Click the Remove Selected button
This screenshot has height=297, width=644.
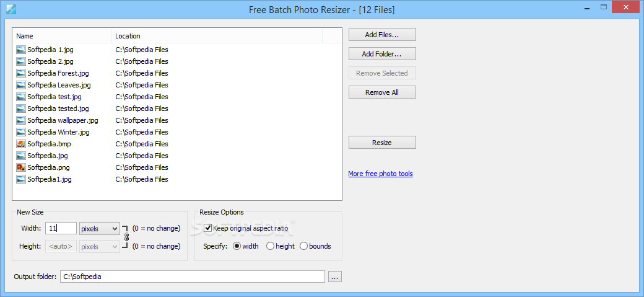click(x=382, y=73)
